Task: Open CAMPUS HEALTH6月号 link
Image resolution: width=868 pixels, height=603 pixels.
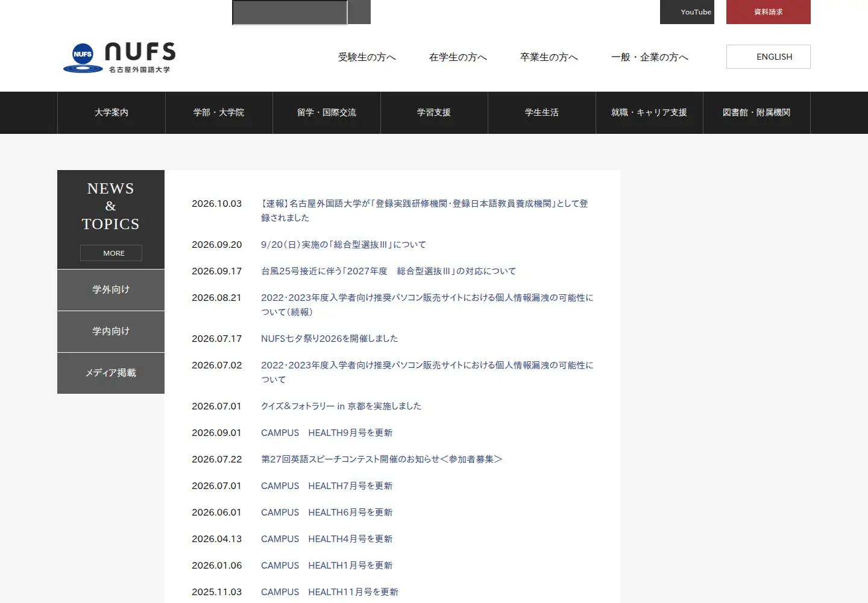Action: tap(327, 513)
